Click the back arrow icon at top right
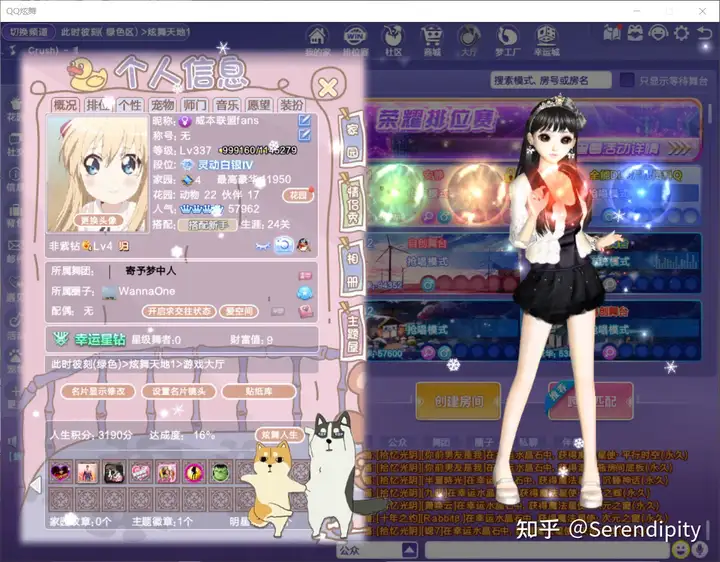Image resolution: width=720 pixels, height=562 pixels. tap(704, 33)
